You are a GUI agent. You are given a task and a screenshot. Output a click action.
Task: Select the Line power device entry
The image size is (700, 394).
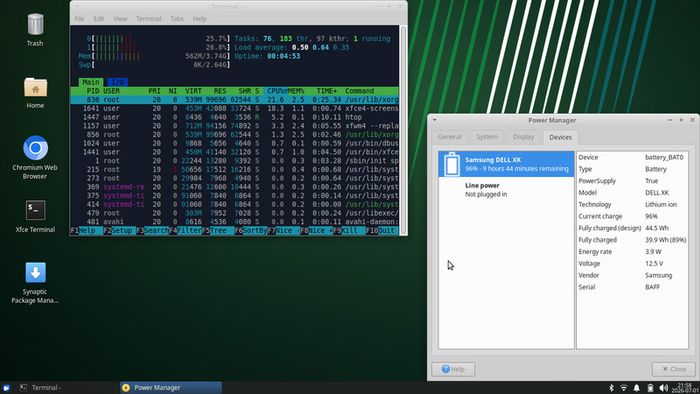[506, 190]
